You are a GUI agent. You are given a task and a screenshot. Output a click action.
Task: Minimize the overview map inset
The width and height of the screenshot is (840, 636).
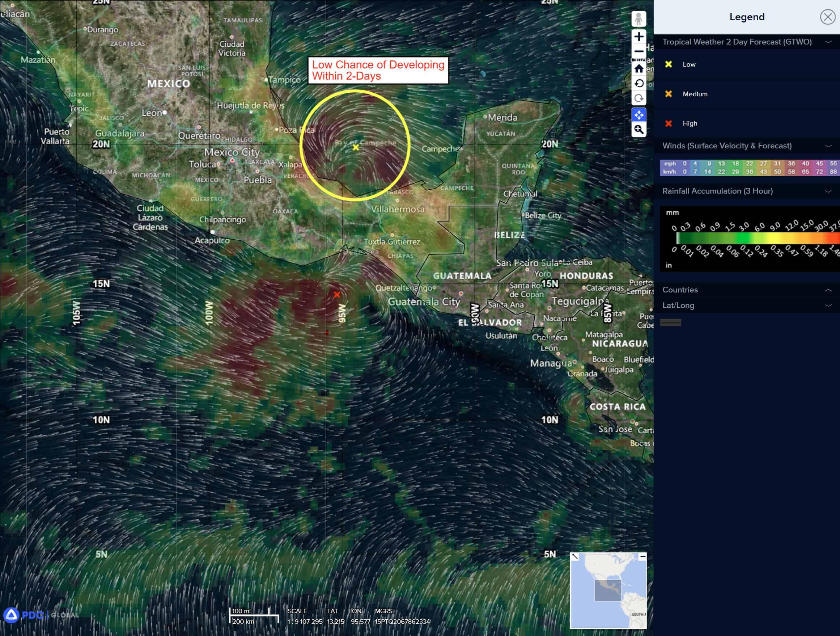click(642, 557)
